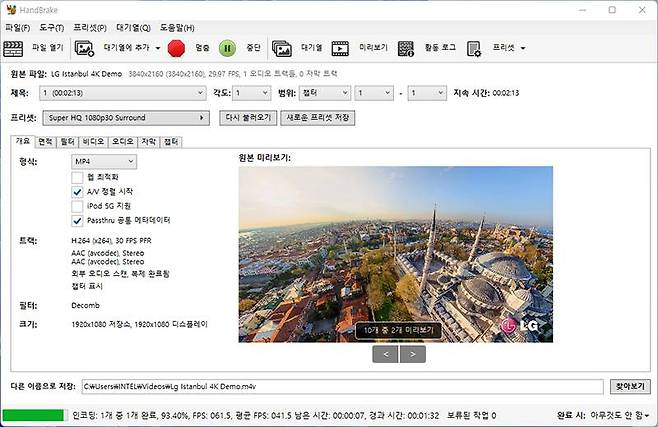Click the 대기열에 추가 toolbar label

127,48
